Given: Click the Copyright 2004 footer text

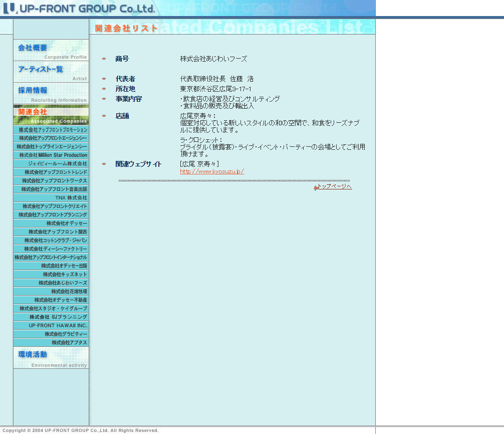Looking at the screenshot, I should [x=80, y=430].
